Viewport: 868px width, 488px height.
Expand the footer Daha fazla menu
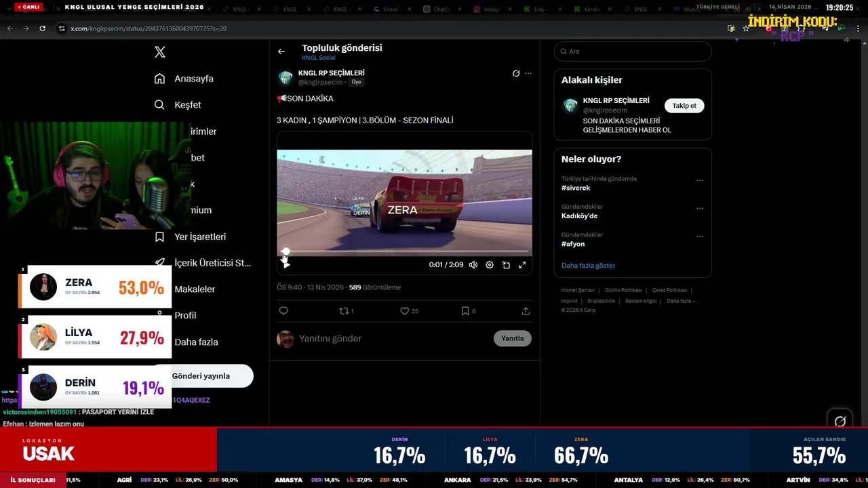(x=681, y=301)
